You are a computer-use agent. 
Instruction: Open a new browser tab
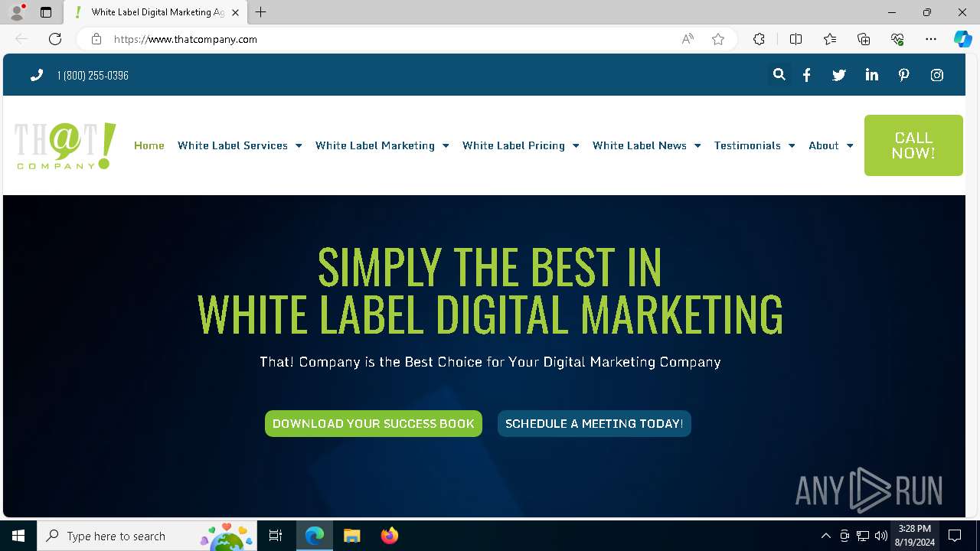(261, 12)
